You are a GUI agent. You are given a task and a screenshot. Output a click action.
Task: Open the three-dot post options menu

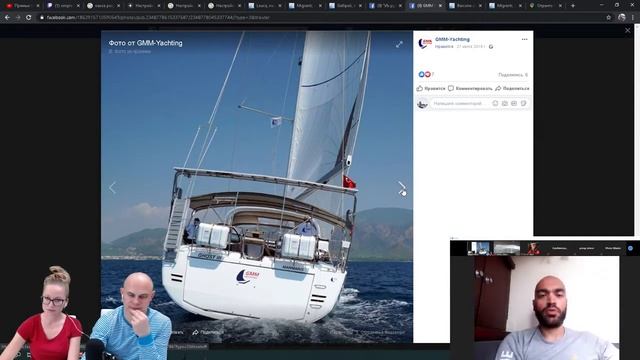pos(524,39)
